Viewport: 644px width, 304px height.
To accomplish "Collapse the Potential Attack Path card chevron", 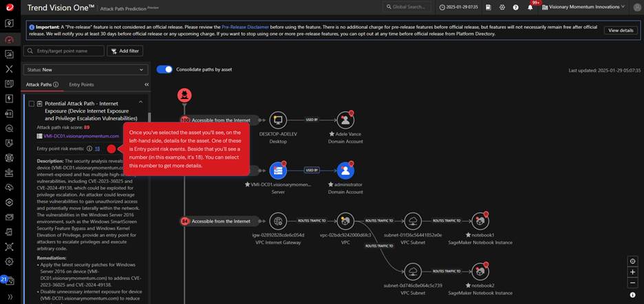I will click(141, 102).
